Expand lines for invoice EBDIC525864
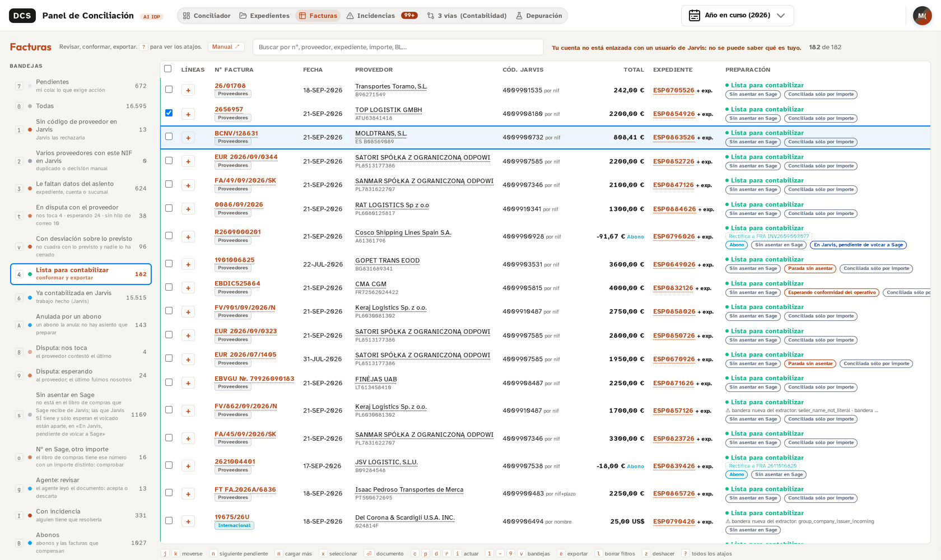Viewport: 941px width, 560px height. pos(188,288)
